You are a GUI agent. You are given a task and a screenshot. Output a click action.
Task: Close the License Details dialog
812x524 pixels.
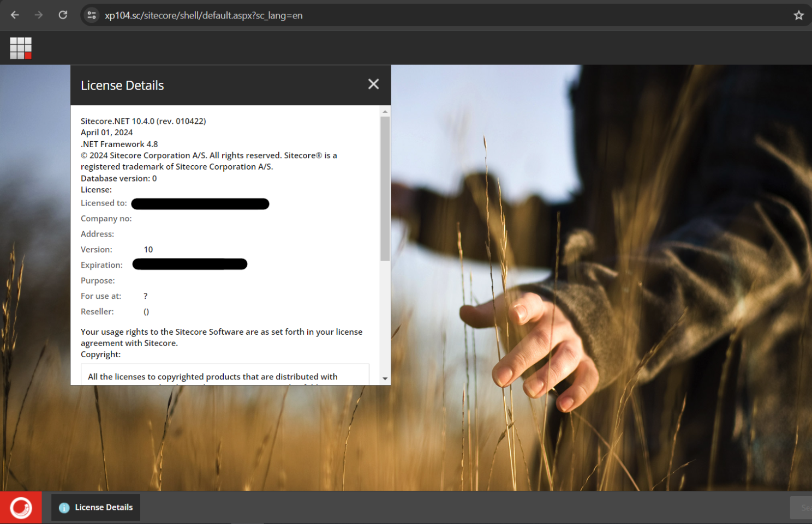click(373, 84)
